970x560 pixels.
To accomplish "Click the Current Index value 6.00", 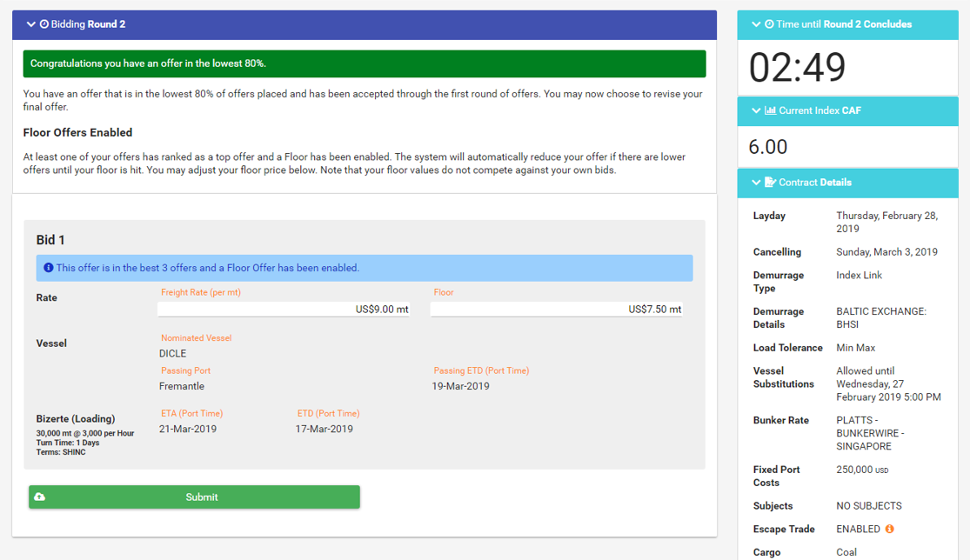I will point(768,147).
